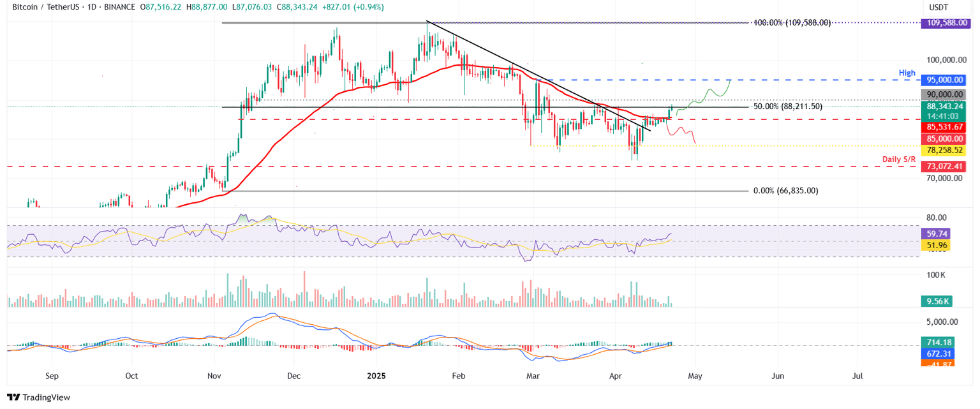Click the yellow 78,258.52 support label
Screen dimensions: 980x409
coord(946,150)
